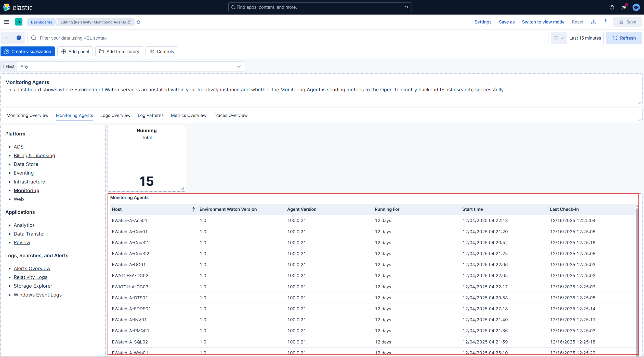Open the filter options menu icon
This screenshot has height=357, width=644.
point(7,38)
